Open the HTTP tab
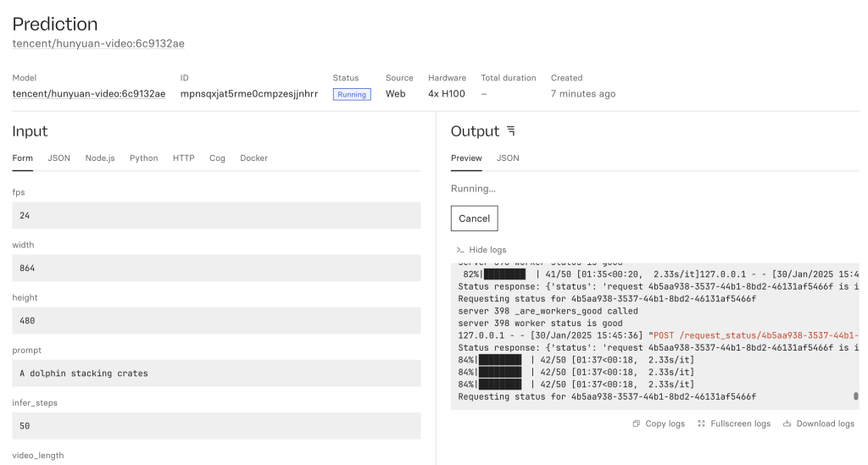 pyautogui.click(x=184, y=158)
